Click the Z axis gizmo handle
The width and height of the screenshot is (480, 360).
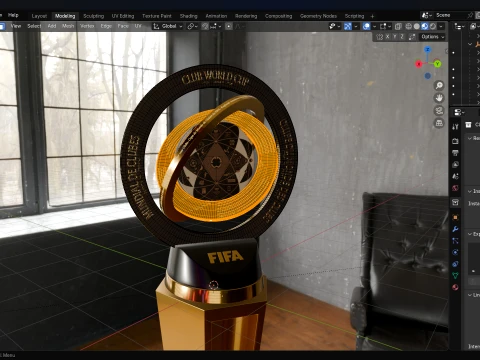coord(428,50)
